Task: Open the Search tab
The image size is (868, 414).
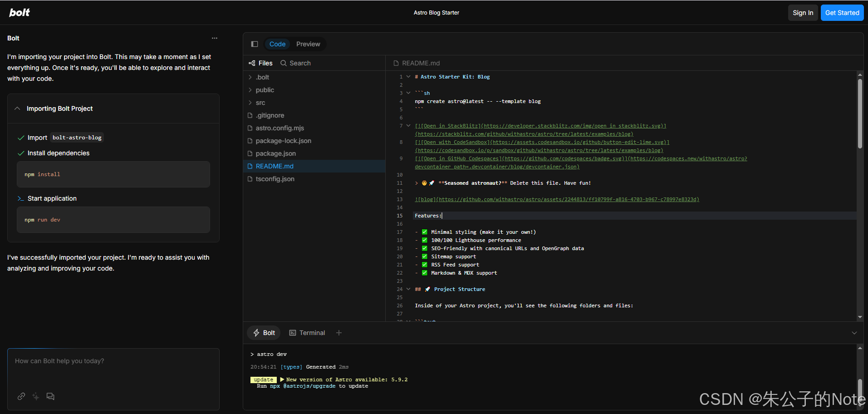Action: point(295,63)
